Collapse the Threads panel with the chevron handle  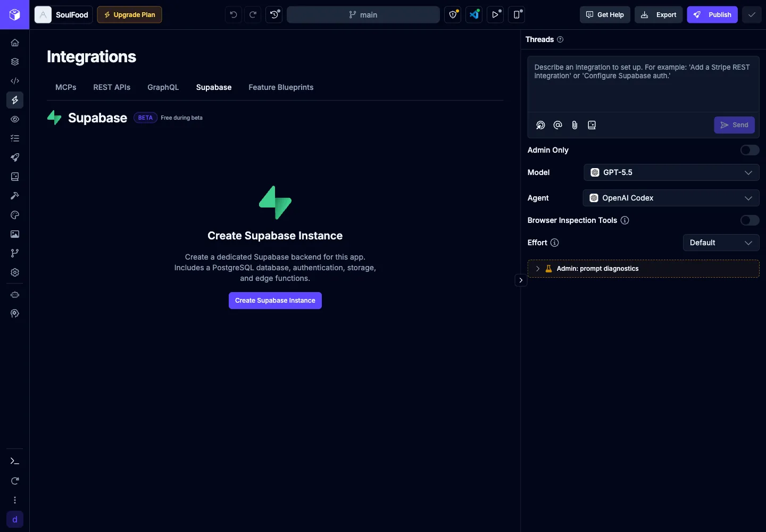(521, 280)
